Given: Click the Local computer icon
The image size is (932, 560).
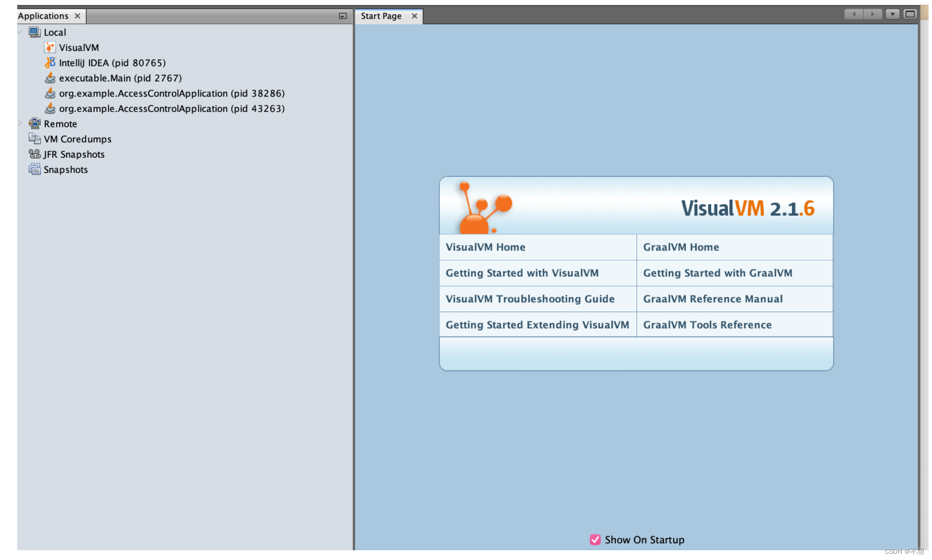Looking at the screenshot, I should (x=34, y=32).
